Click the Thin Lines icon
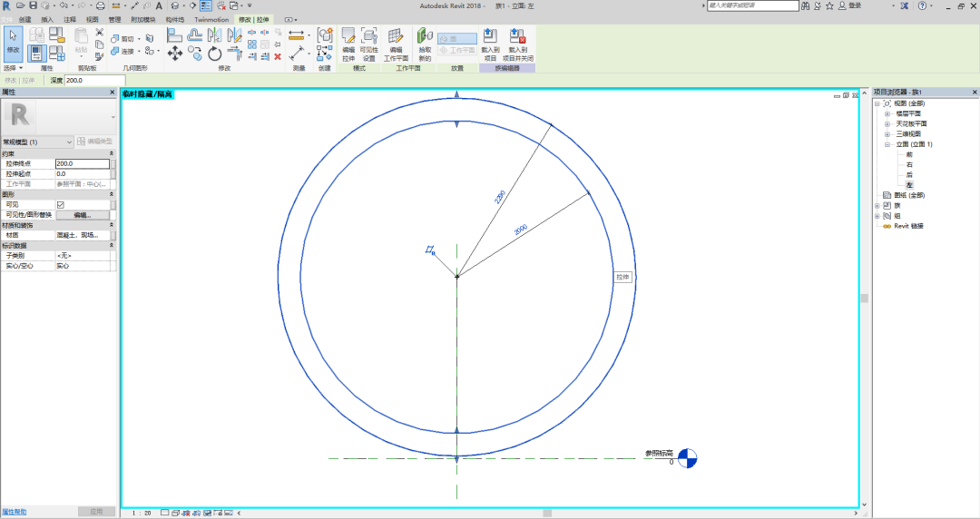 click(206, 5)
